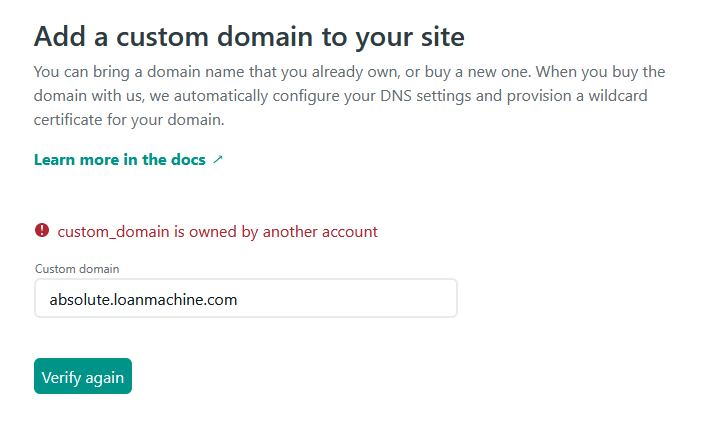
Task: Click the Add a custom domain heading
Action: coord(249,37)
